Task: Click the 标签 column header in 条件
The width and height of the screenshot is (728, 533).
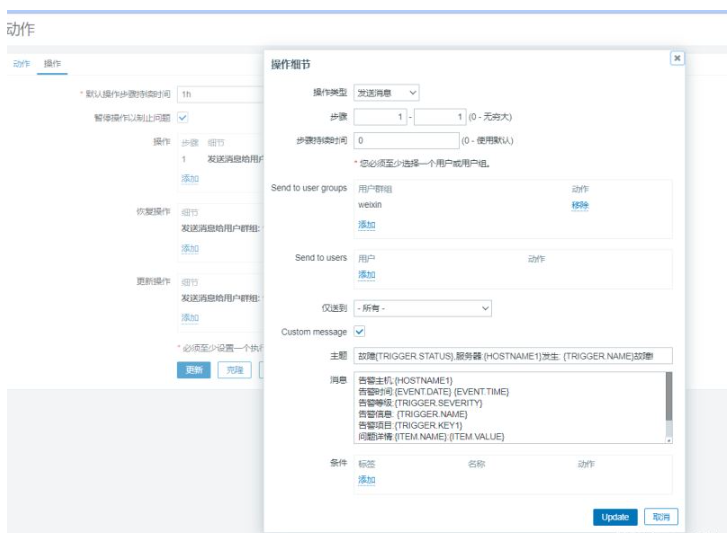Action: click(x=367, y=464)
